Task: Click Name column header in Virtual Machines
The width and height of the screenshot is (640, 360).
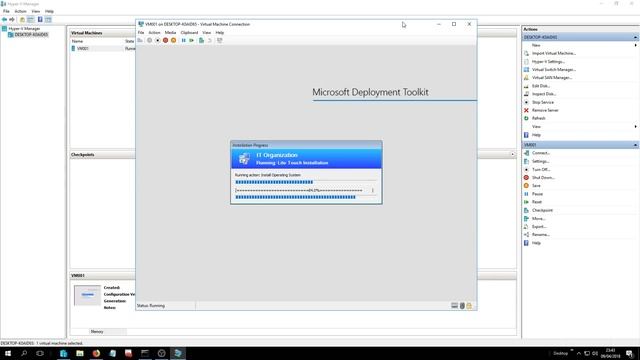Action: (x=78, y=41)
